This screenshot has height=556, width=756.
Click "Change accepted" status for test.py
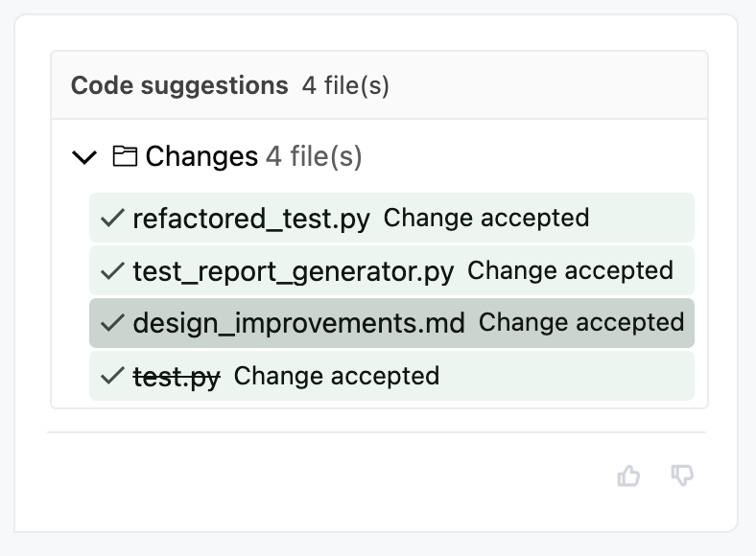pyautogui.click(x=337, y=375)
